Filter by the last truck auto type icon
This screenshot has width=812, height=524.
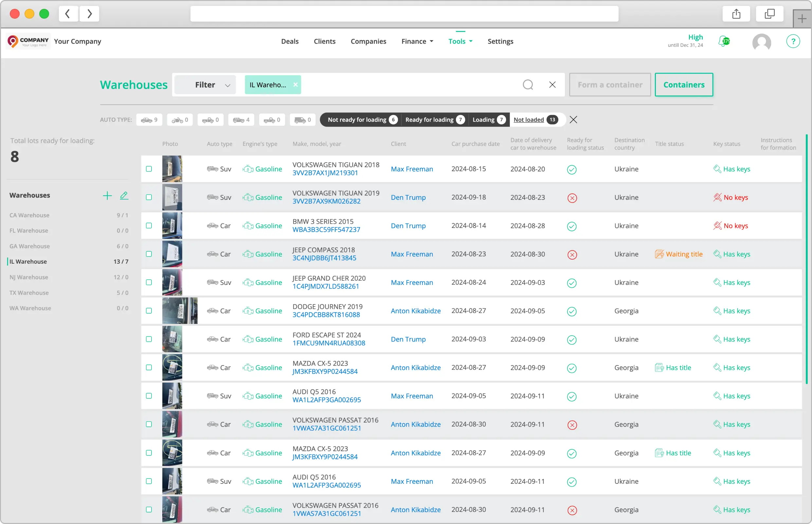click(303, 120)
